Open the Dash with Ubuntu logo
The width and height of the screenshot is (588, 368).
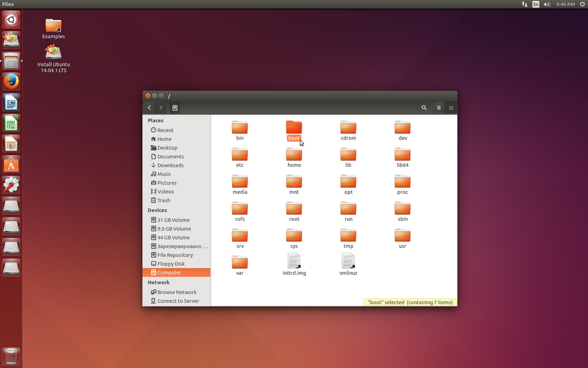click(11, 20)
